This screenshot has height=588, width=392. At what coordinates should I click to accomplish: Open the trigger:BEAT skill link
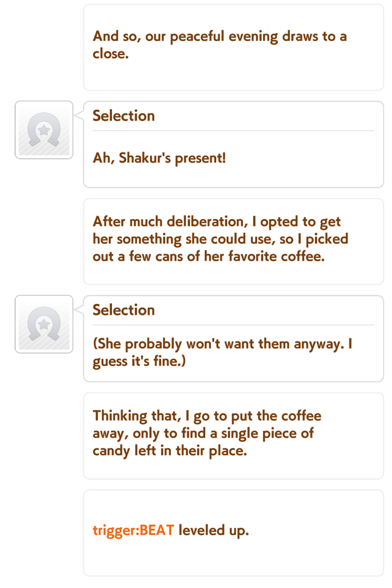point(133,530)
